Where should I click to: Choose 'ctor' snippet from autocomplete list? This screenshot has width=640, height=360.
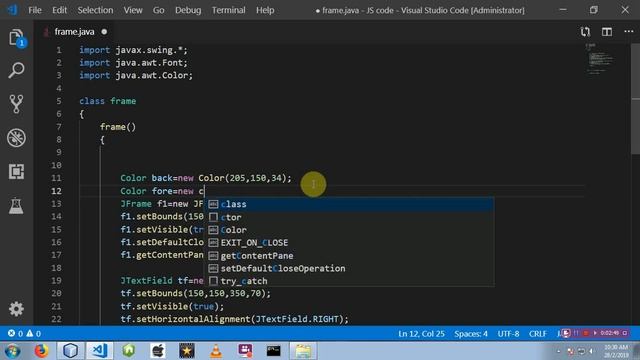pos(349,217)
